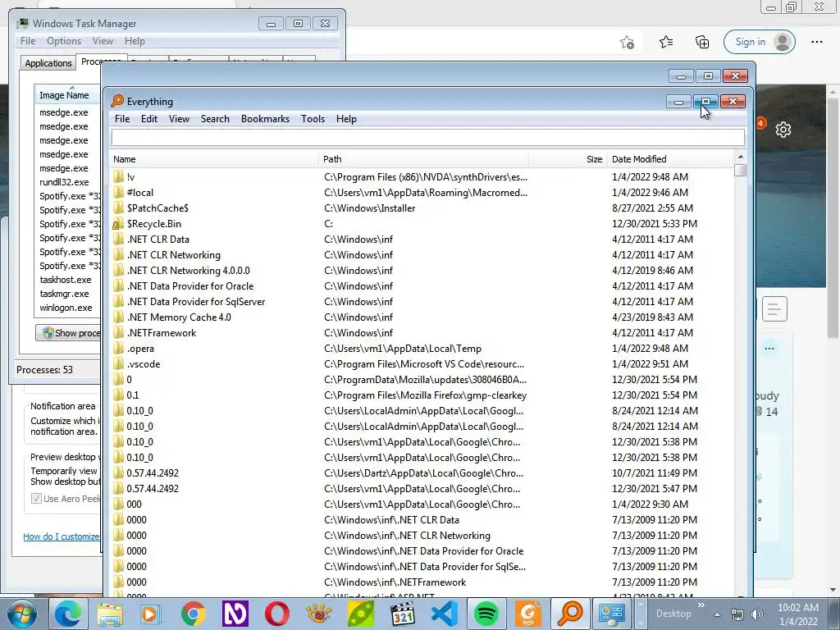Select the #local folder row
Screen dimensions: 840x630
[423, 192]
